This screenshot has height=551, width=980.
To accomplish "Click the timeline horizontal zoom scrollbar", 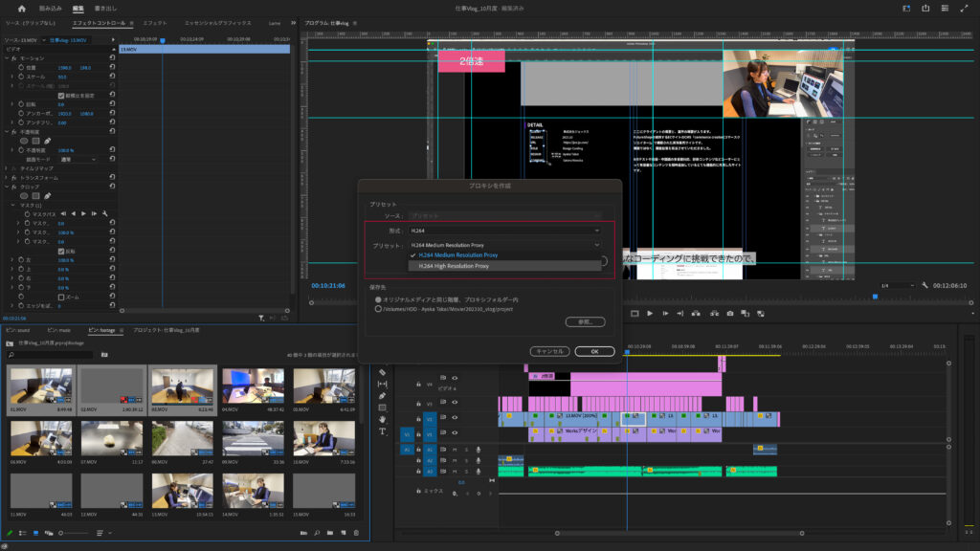I will (x=679, y=533).
